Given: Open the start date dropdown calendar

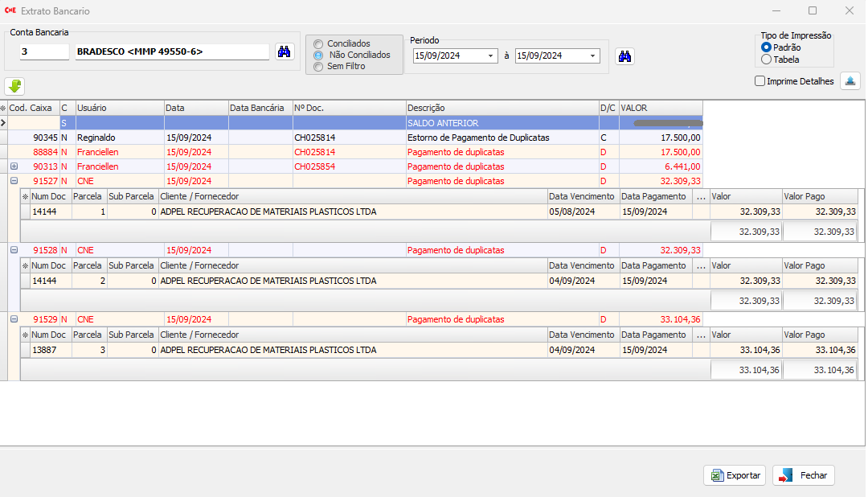Looking at the screenshot, I should (491, 56).
